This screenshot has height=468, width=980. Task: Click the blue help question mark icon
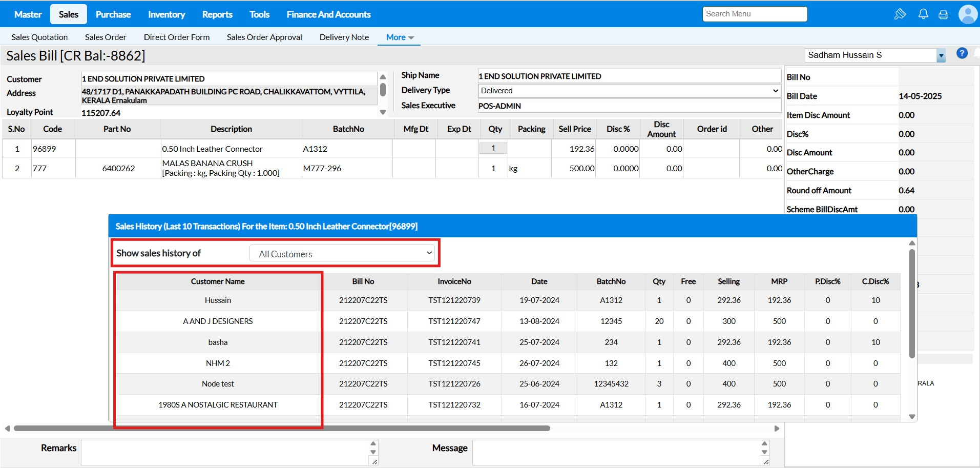pos(962,53)
